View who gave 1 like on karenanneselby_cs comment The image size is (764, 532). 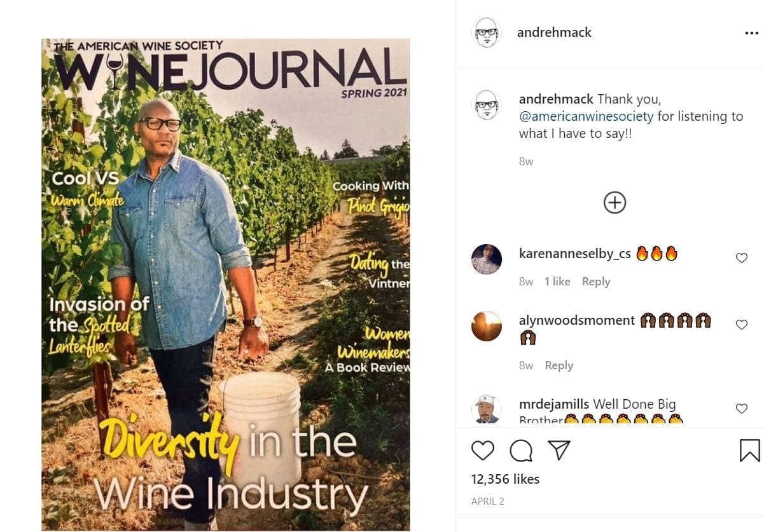(557, 282)
